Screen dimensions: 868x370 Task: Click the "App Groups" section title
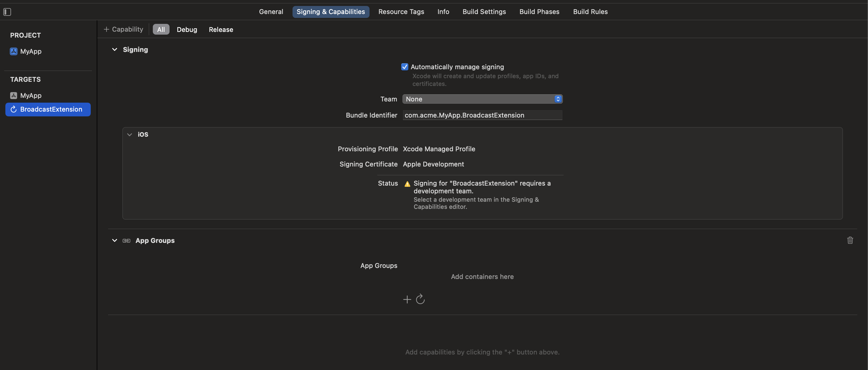pyautogui.click(x=155, y=240)
